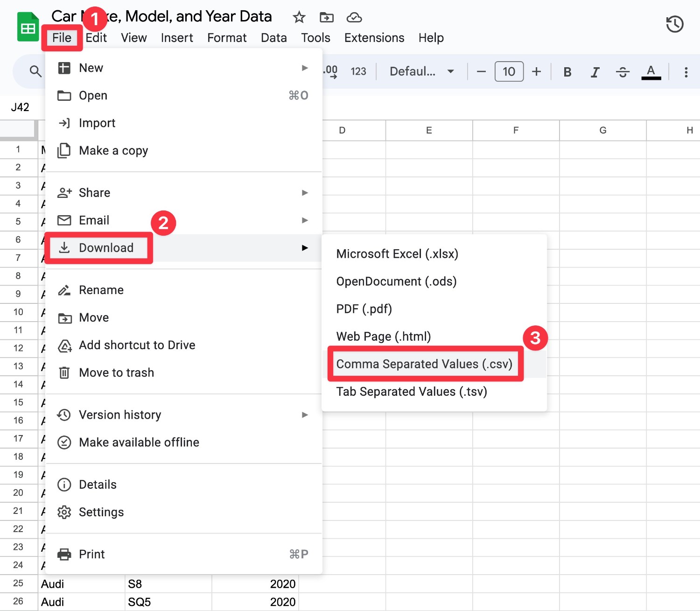Download as Comma Separated Values (.csv)
This screenshot has height=611, width=700.
tap(434, 364)
